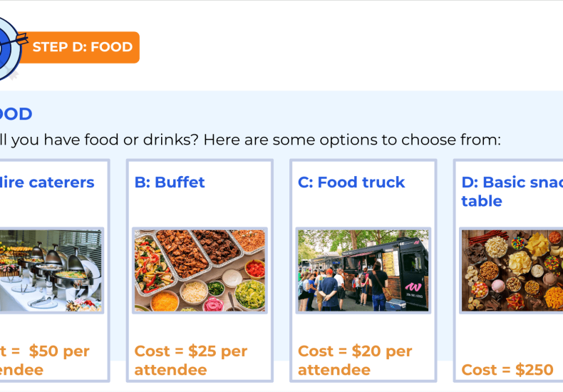Image resolution: width=563 pixels, height=392 pixels.
Task: Select the Basic snack table photo
Action: (x=512, y=270)
